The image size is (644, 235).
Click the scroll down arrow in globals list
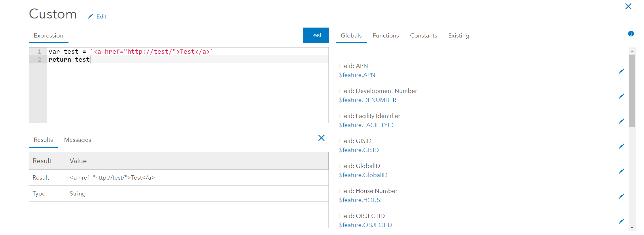click(632, 228)
